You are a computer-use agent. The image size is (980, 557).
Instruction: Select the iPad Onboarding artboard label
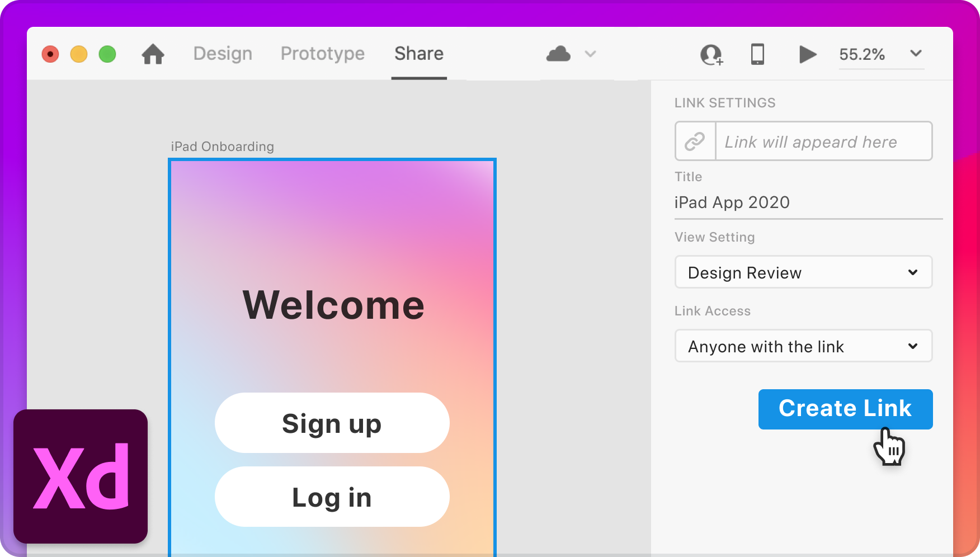click(223, 147)
